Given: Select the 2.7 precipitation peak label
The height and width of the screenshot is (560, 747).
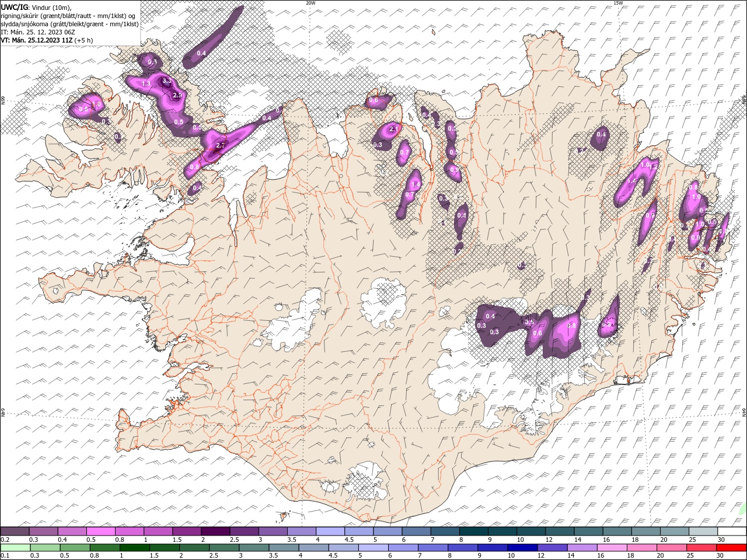Looking at the screenshot, I should [220, 145].
